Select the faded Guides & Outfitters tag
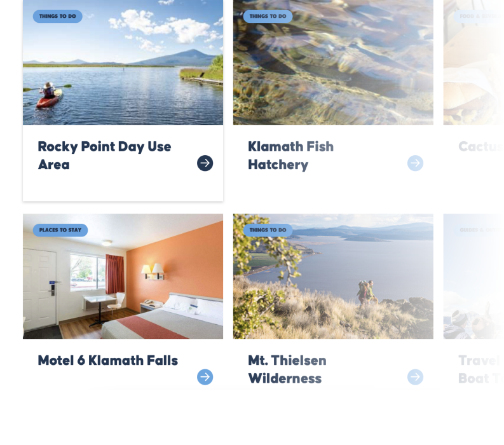 tap(479, 230)
